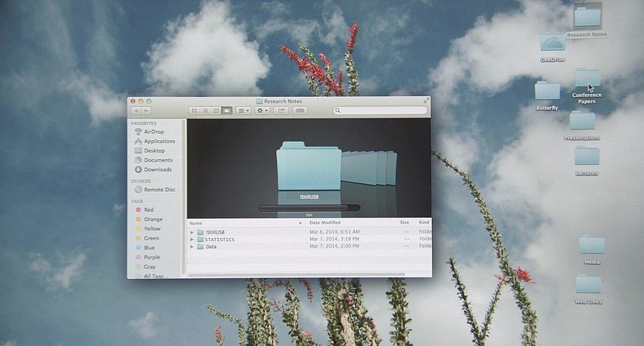Click the Edit Tags toolbar button
The height and width of the screenshot is (346, 644).
click(x=300, y=111)
